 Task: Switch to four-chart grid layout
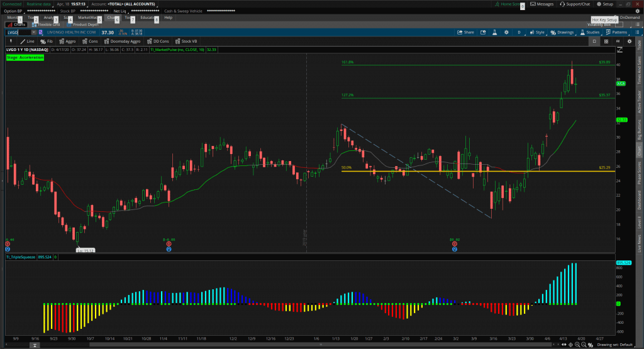point(606,41)
